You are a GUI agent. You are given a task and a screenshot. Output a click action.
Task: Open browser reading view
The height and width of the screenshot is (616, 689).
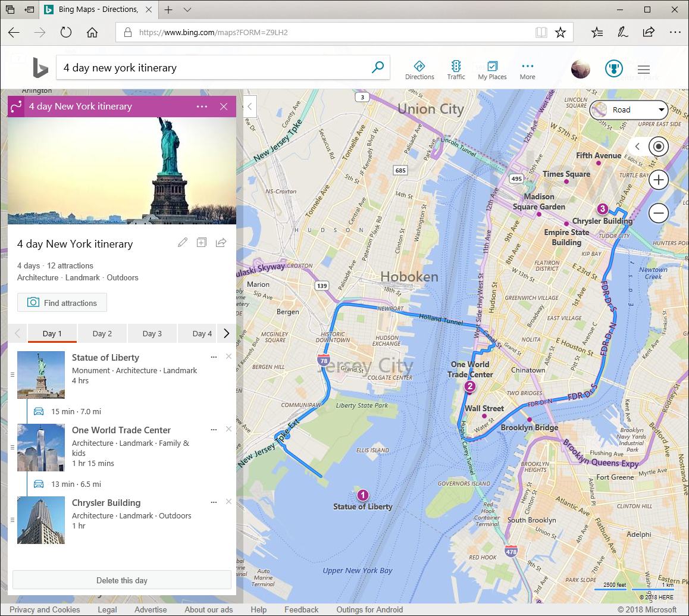pos(541,32)
